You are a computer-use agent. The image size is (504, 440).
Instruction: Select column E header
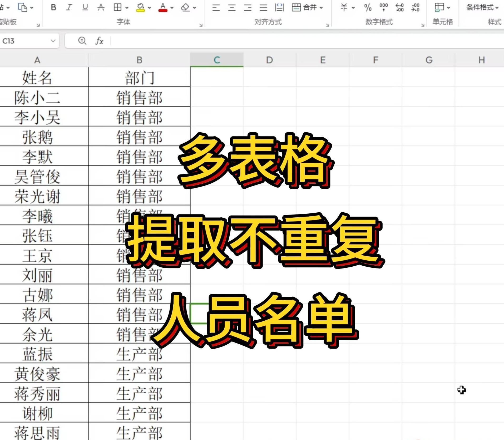coord(323,60)
